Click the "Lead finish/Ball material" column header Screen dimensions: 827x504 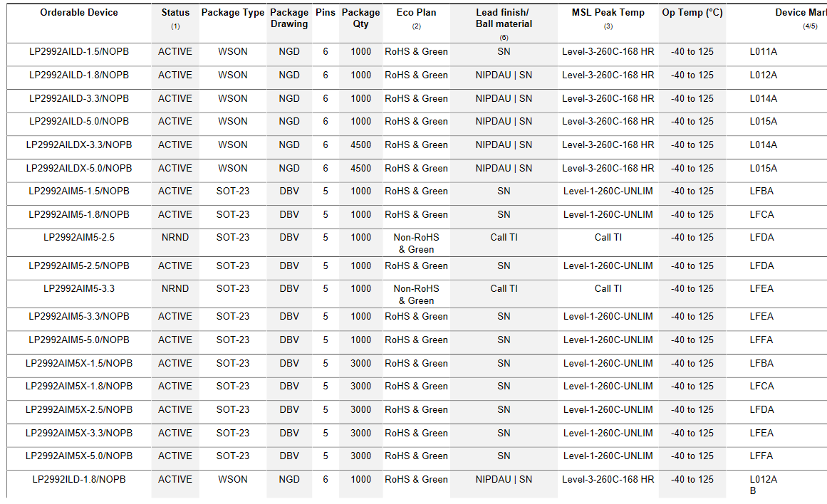click(504, 18)
